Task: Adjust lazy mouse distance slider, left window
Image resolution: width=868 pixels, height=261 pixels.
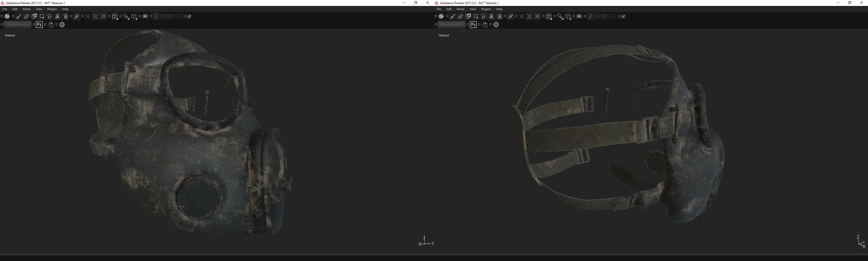Action: tap(174, 16)
